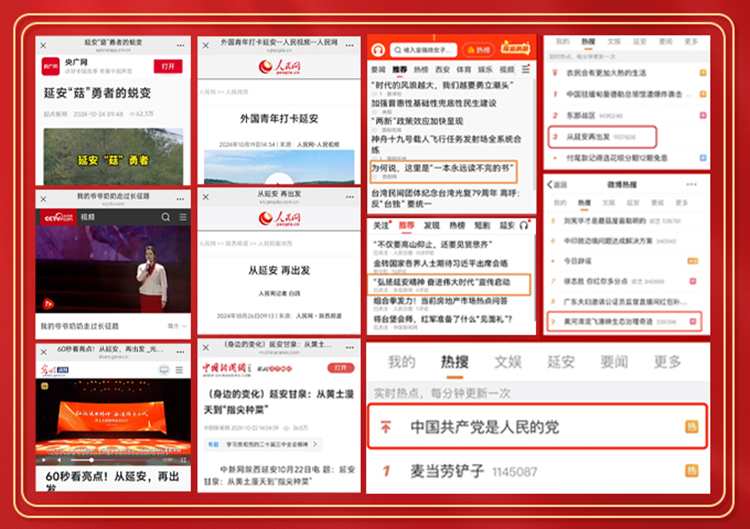
Task: Select hot search item 今日辟谣
Action: click(577, 261)
